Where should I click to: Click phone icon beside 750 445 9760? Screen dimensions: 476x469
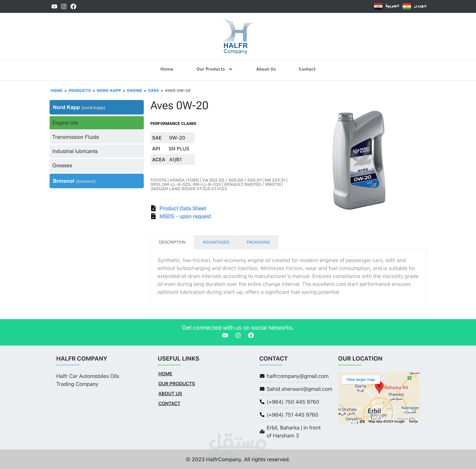pyautogui.click(x=262, y=402)
